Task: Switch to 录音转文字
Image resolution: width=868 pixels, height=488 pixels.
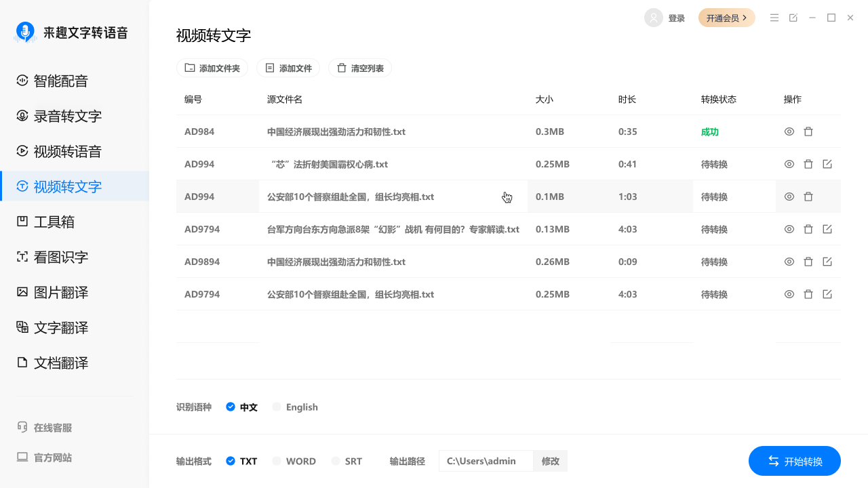Action: pyautogui.click(x=75, y=117)
